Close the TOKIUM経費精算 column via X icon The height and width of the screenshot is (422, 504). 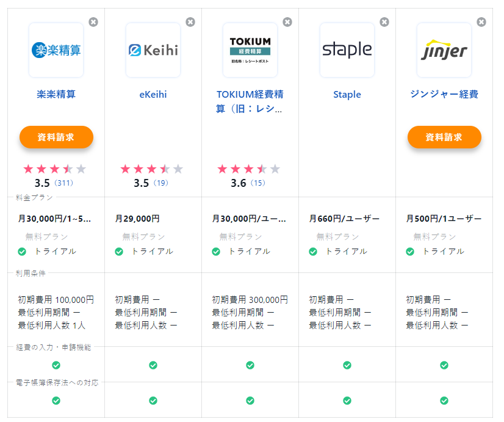point(287,22)
